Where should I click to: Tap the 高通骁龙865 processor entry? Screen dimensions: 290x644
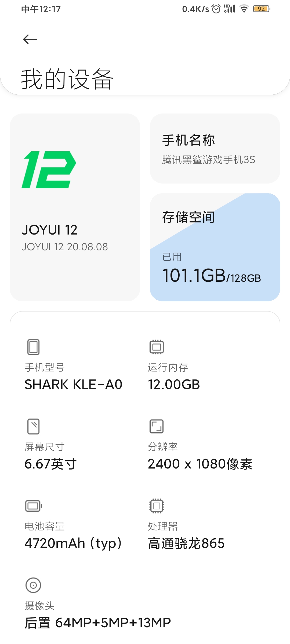click(186, 543)
